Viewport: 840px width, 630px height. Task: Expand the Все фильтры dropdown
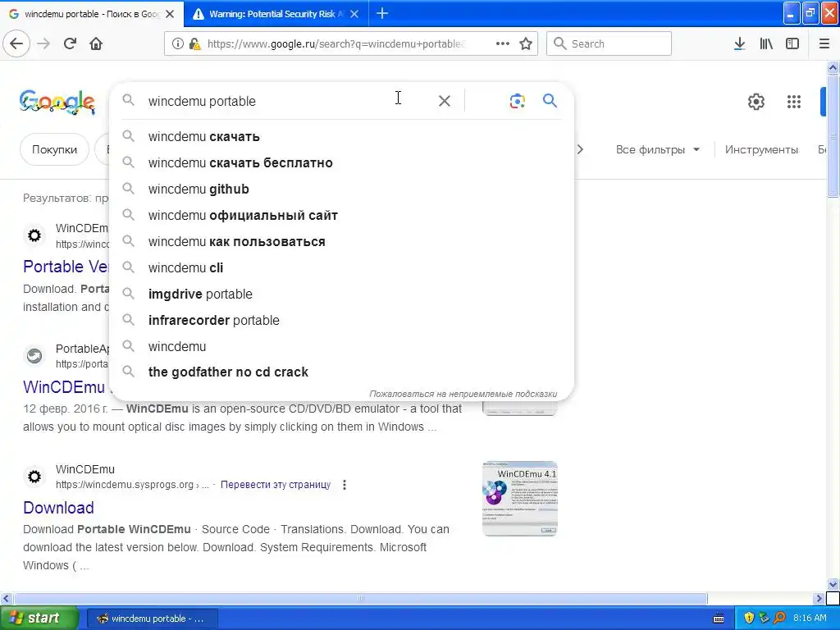click(x=658, y=149)
